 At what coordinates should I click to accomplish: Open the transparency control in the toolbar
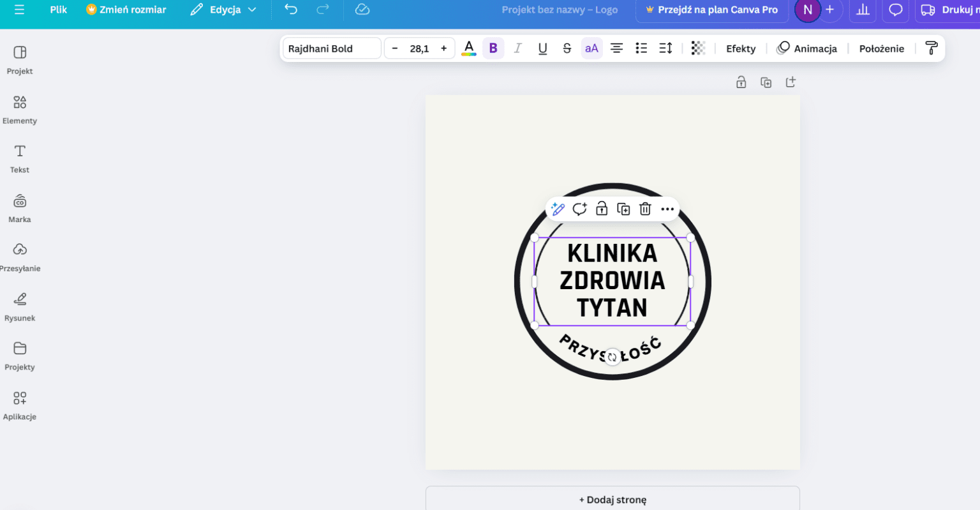coord(698,48)
